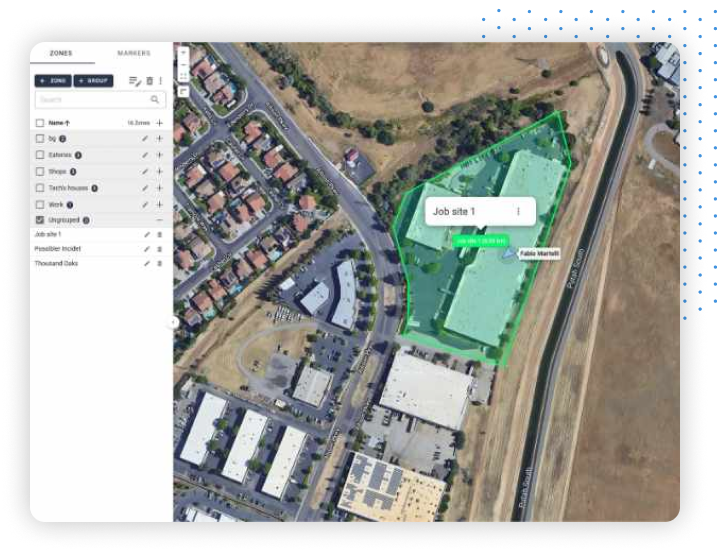Expand the Eateries group

click(159, 155)
